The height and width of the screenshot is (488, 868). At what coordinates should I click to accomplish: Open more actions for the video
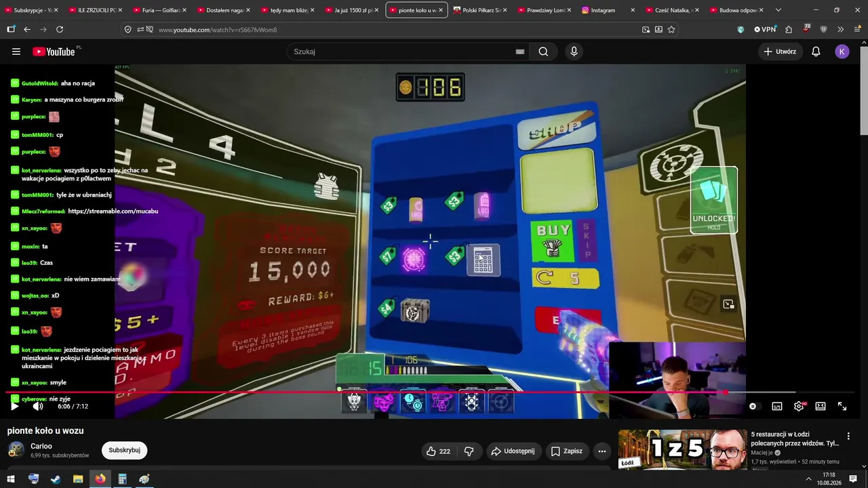[x=601, y=451]
